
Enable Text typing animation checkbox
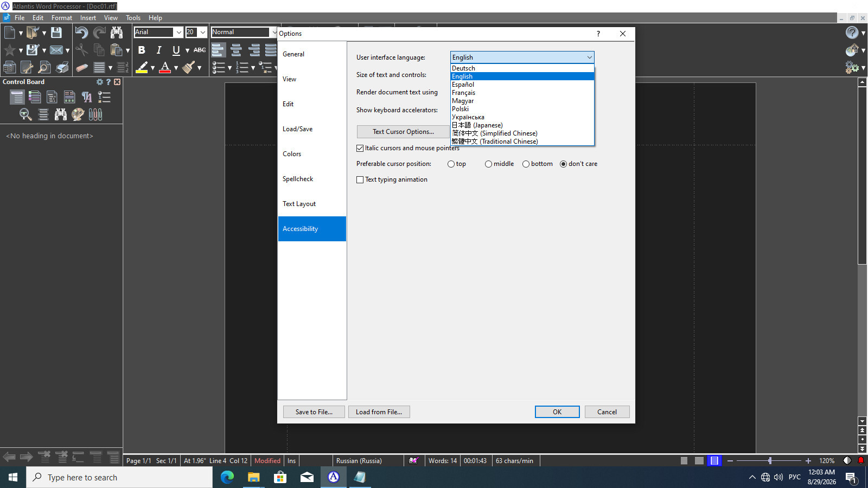(360, 179)
